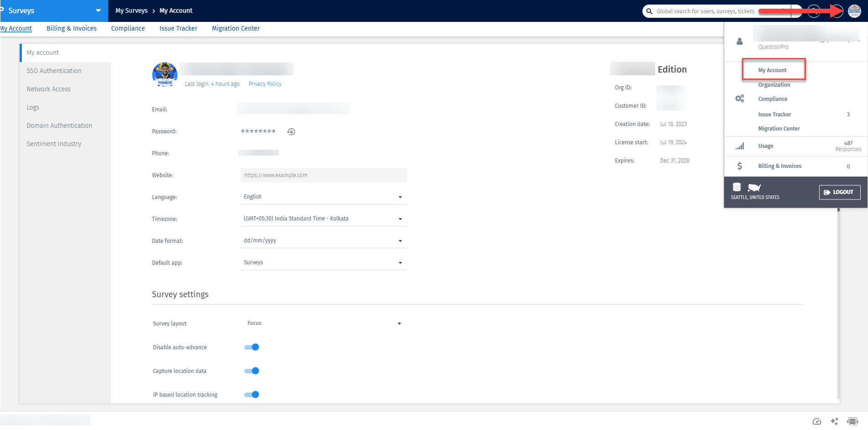Image resolution: width=868 pixels, height=430 pixels.
Task: Click the user profile avatar in top bar
Action: (x=854, y=11)
